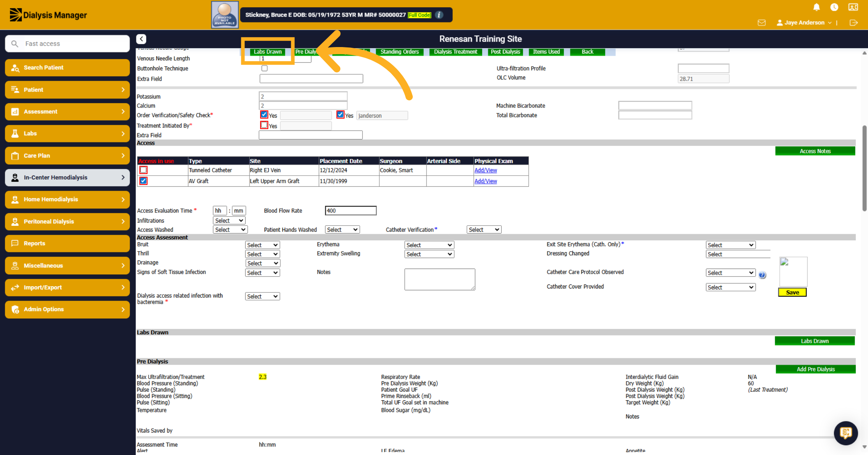
Task: Open the Bruit dropdown
Action: pyautogui.click(x=262, y=245)
